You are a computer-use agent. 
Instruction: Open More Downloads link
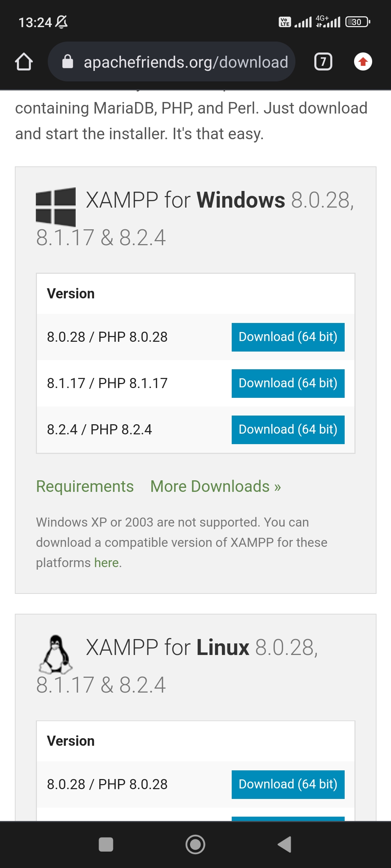pos(216,486)
